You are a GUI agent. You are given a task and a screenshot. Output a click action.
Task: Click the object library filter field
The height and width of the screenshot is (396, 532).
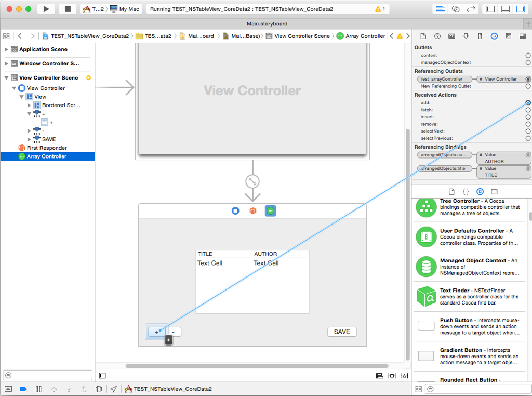click(479, 389)
